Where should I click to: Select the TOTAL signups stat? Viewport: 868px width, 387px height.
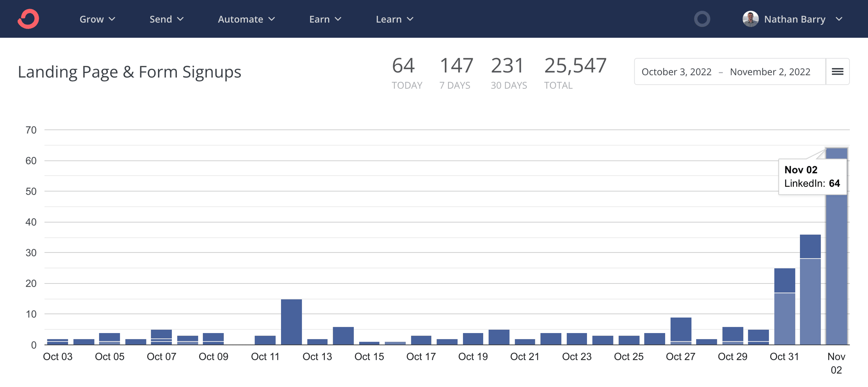(x=575, y=72)
